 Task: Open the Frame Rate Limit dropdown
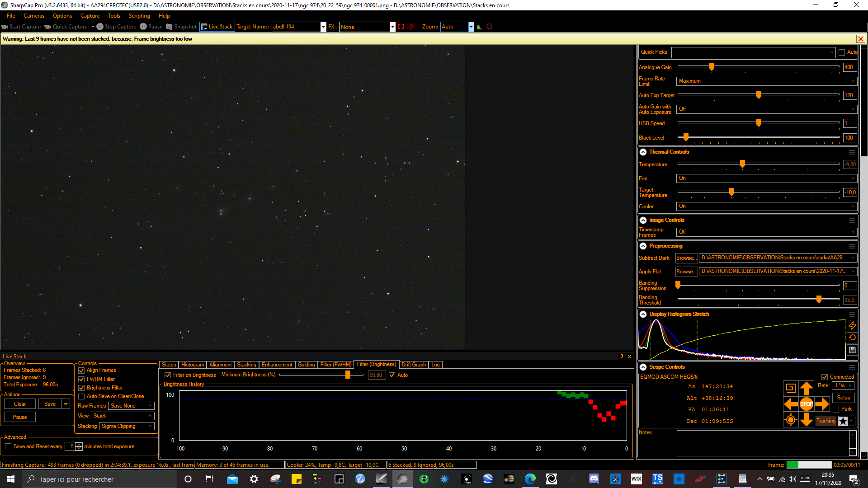click(x=767, y=81)
